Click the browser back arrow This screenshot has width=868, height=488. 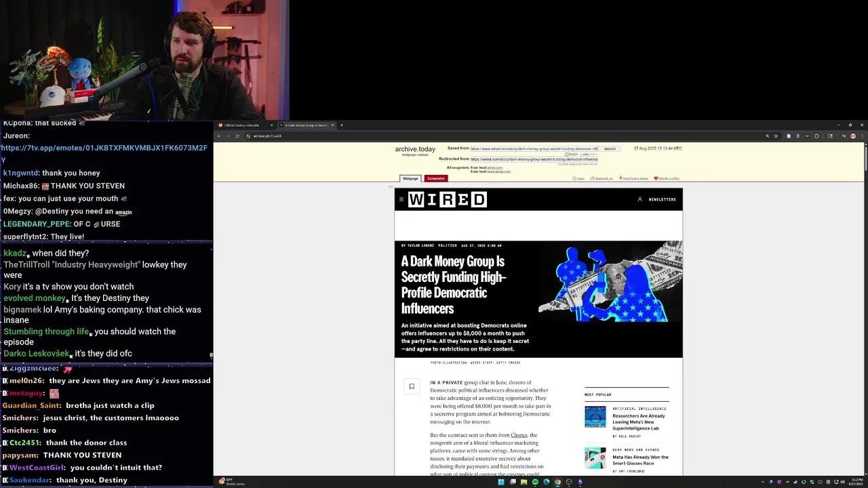coord(219,136)
